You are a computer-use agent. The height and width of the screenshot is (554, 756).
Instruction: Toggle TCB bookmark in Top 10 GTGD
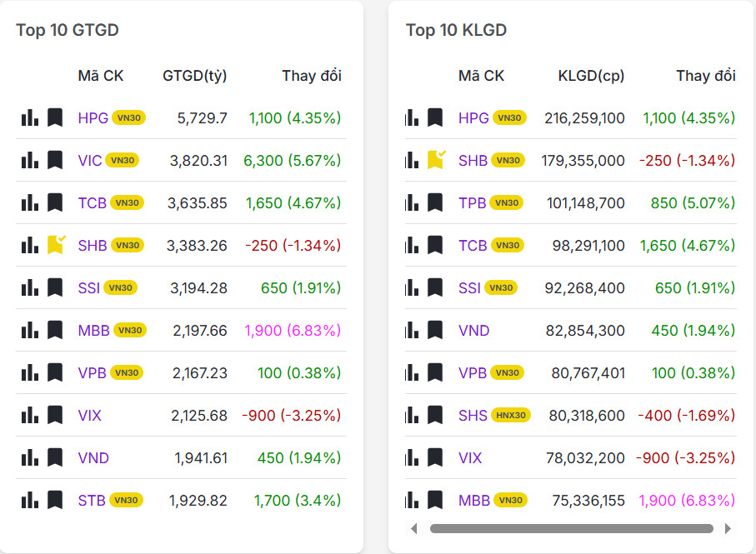point(55,202)
